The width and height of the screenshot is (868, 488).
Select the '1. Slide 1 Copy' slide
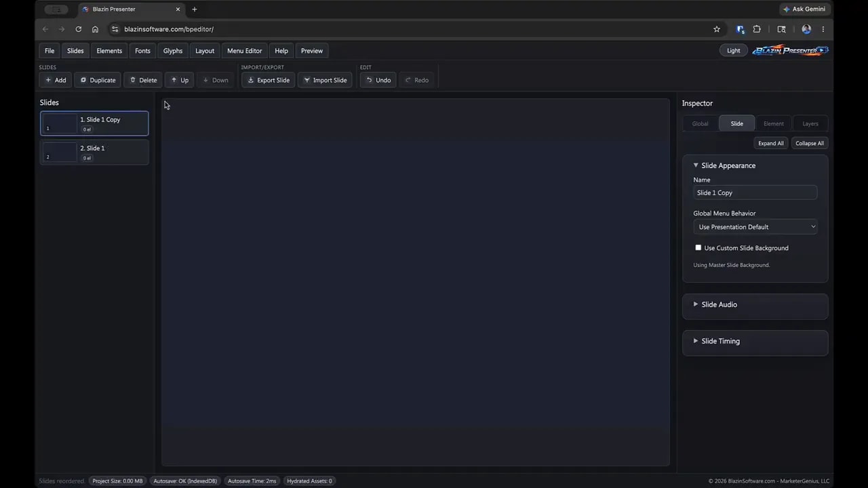pyautogui.click(x=94, y=123)
